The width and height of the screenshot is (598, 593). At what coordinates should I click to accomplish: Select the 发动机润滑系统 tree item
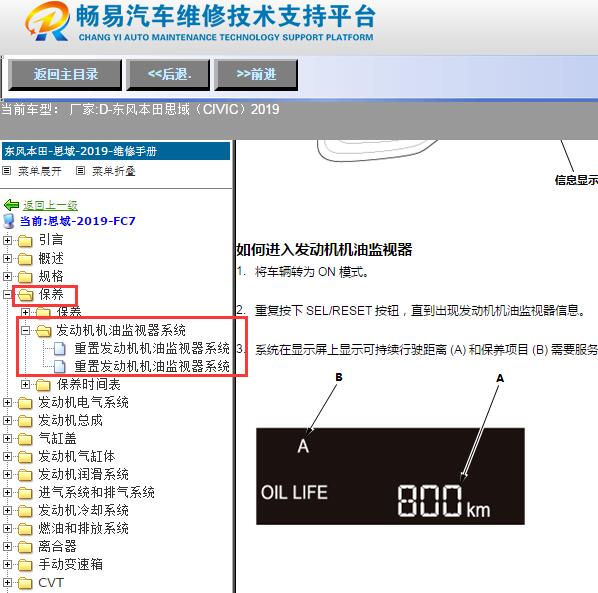click(83, 474)
